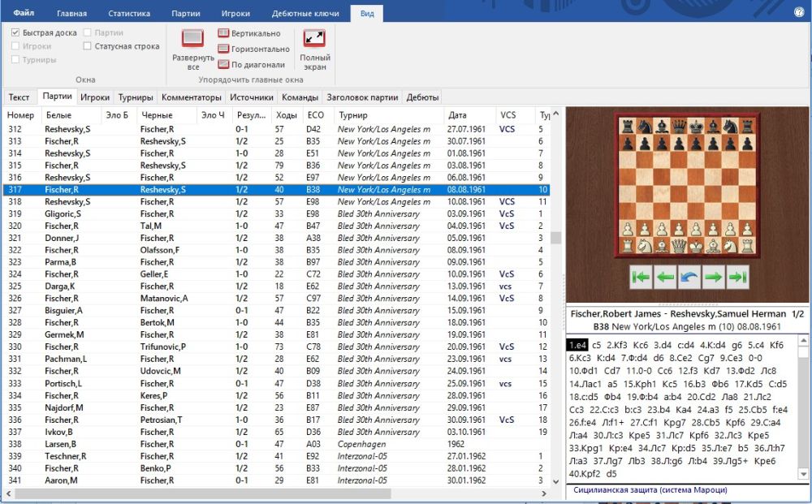Uncheck the Быстрая доска checkbox
Image resolution: width=812 pixels, height=504 pixels.
click(x=15, y=32)
